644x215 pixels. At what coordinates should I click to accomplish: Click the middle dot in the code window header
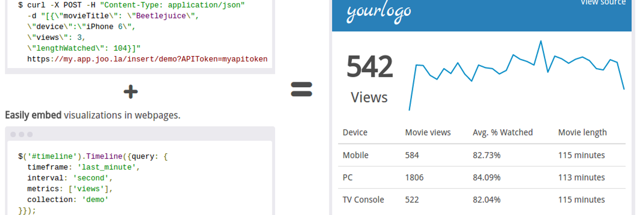click(21, 135)
